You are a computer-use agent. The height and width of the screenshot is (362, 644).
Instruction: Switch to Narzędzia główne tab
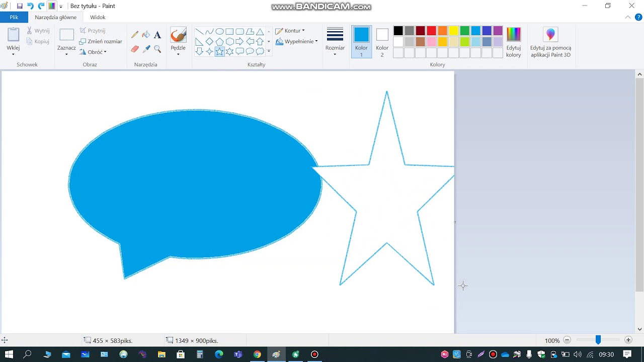56,17
